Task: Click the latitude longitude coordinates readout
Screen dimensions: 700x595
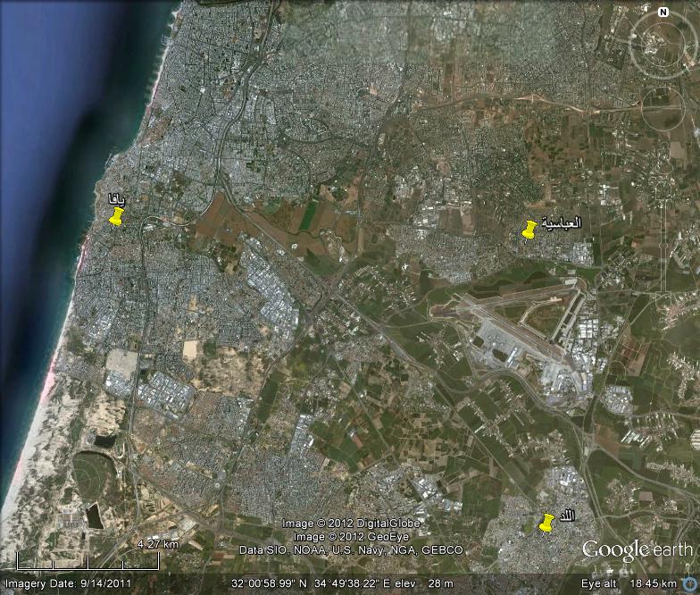Action: pyautogui.click(x=304, y=583)
